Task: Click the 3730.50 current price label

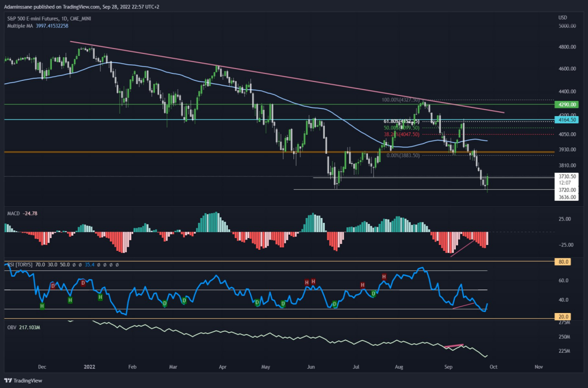Action: click(x=566, y=176)
